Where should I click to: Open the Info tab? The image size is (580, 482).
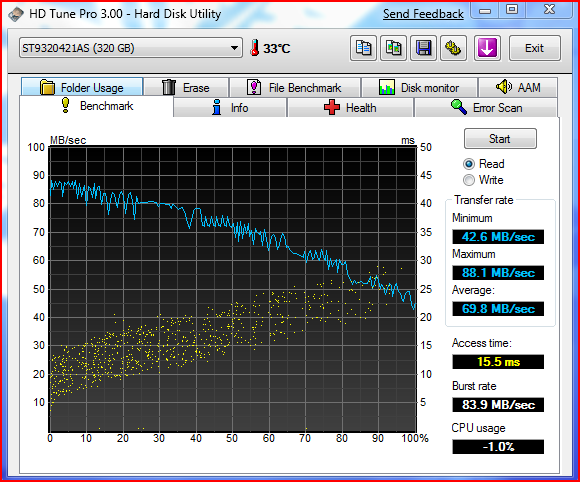click(x=230, y=108)
